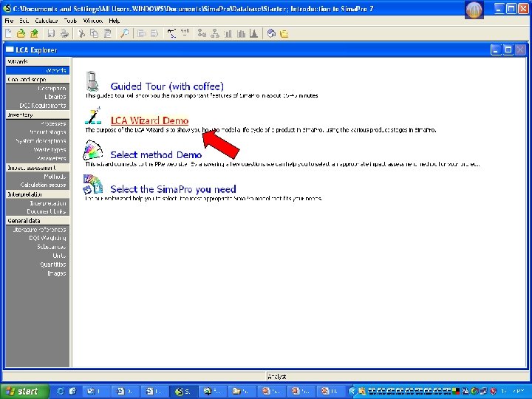The height and width of the screenshot is (399, 532).
Task: Expand hidden system tray icons arrow
Action: [x=352, y=391]
